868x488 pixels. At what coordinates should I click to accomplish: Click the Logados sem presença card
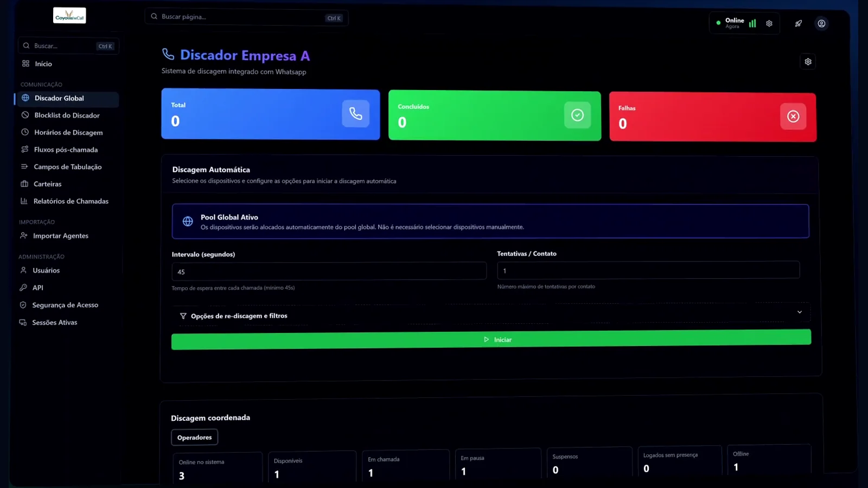680,461
